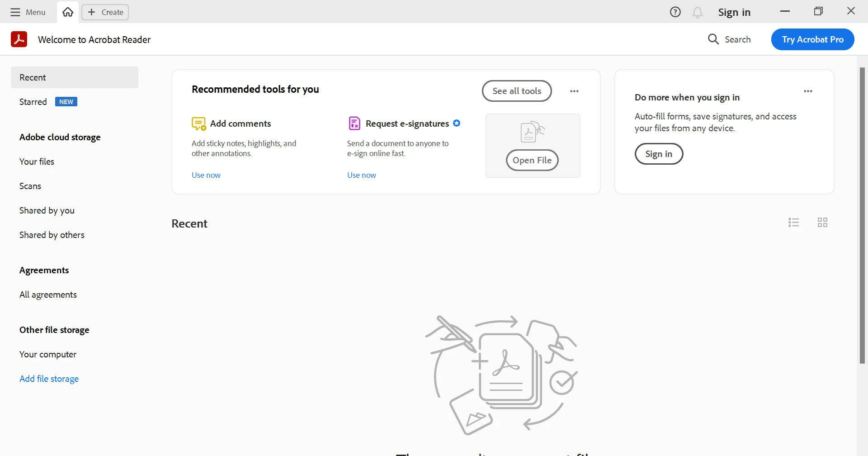Click the Try Acrobat Pro button
The image size is (868, 456).
click(812, 39)
